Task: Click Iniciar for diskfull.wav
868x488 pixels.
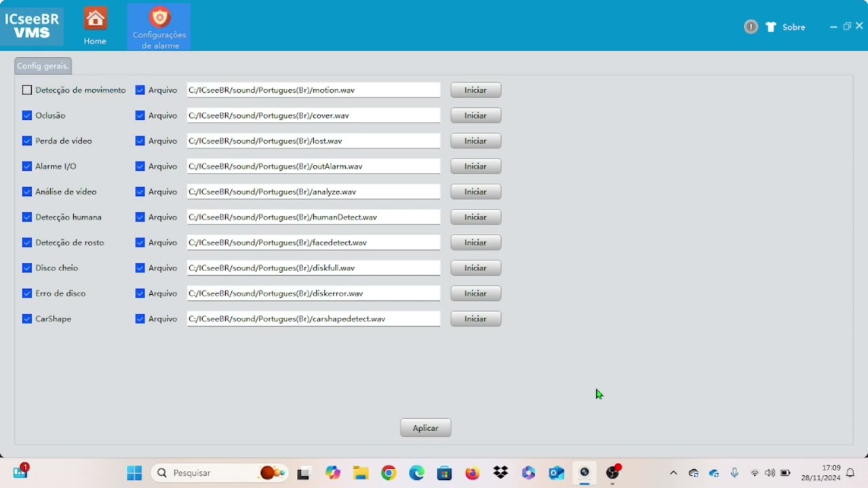Action: (475, 268)
